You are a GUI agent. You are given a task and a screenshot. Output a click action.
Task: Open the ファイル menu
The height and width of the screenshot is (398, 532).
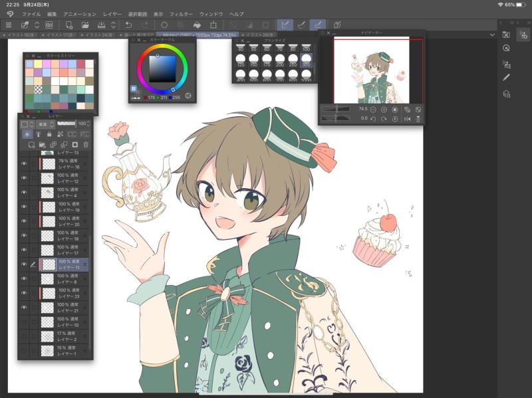click(x=31, y=14)
